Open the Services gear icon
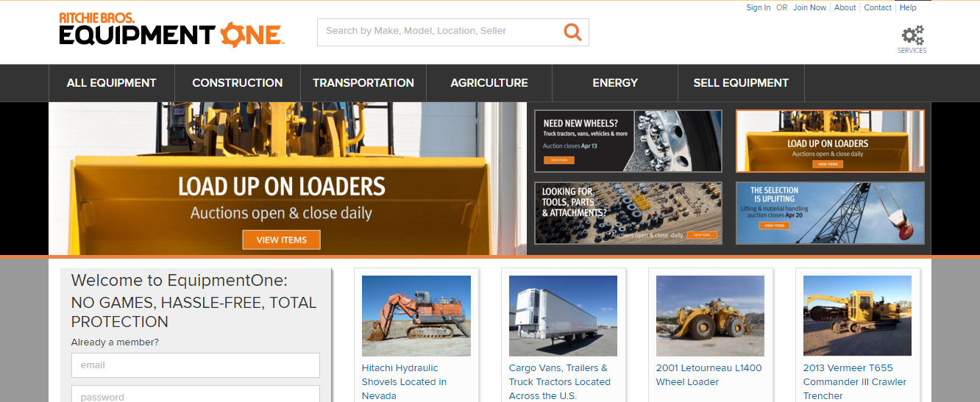Viewport: 980px width, 402px height. tap(912, 37)
